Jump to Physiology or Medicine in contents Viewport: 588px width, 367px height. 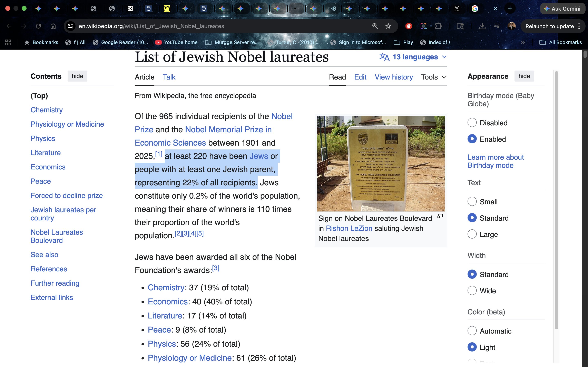pos(67,124)
